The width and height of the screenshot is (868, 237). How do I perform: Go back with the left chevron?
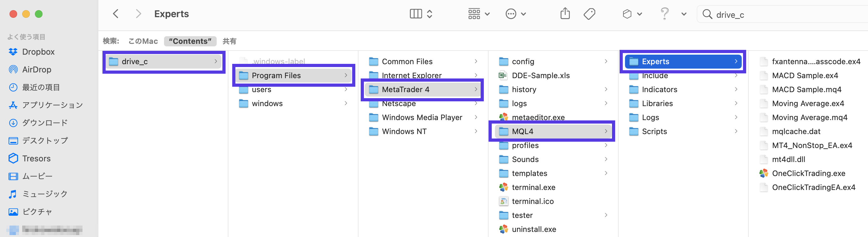coord(115,14)
